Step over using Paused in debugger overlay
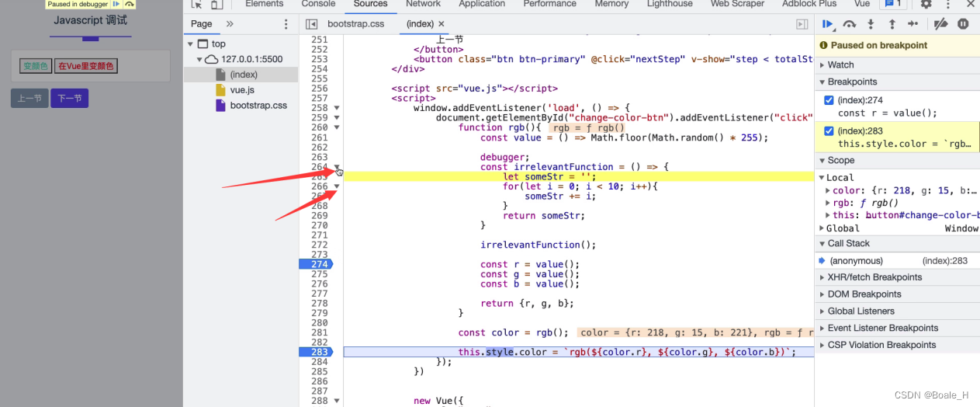Image resolution: width=980 pixels, height=407 pixels. click(130, 4)
